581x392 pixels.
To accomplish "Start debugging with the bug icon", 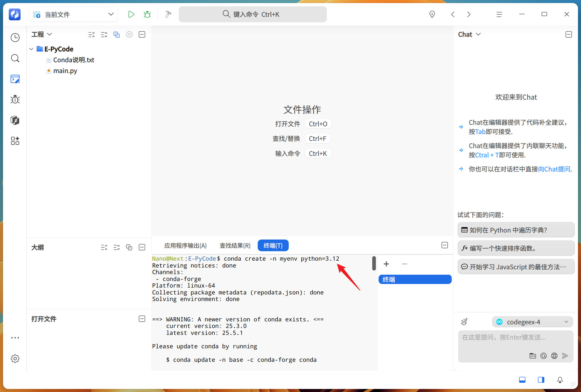I will coord(147,14).
